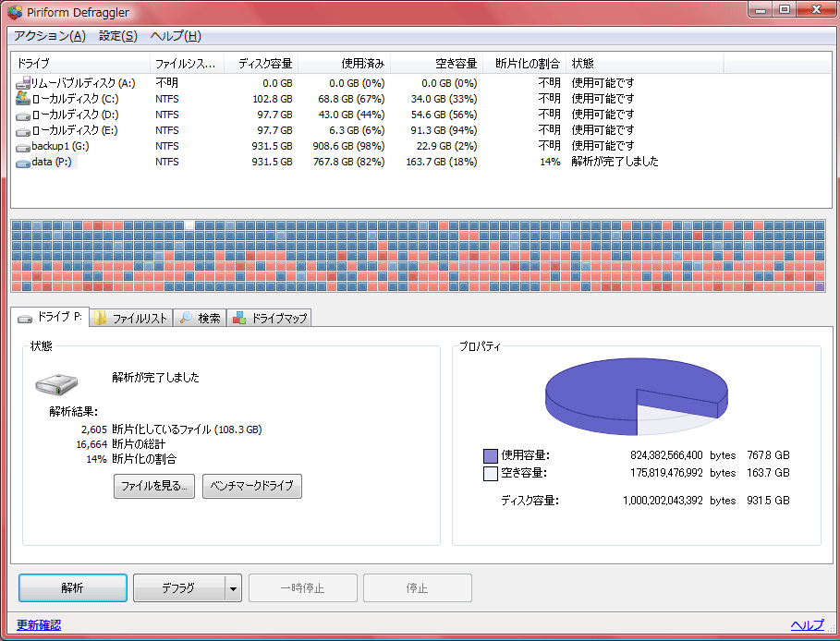
Task: Open the 設定(S) menu
Action: coord(118,36)
